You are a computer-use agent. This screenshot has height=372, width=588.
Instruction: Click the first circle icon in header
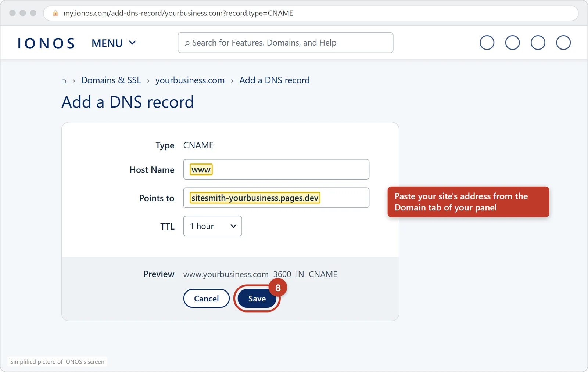click(x=487, y=43)
